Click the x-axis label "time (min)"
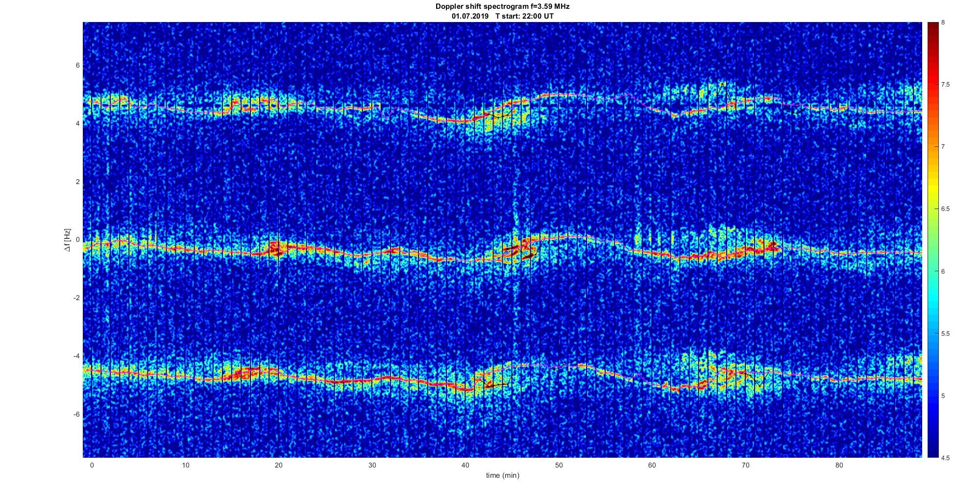Screen dimensions: 980x491 pos(503,475)
